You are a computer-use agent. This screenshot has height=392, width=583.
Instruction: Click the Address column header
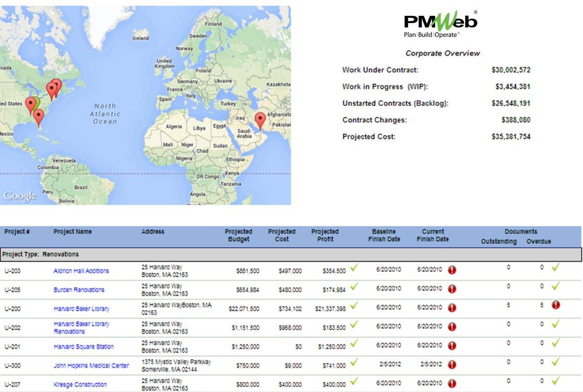point(153,232)
